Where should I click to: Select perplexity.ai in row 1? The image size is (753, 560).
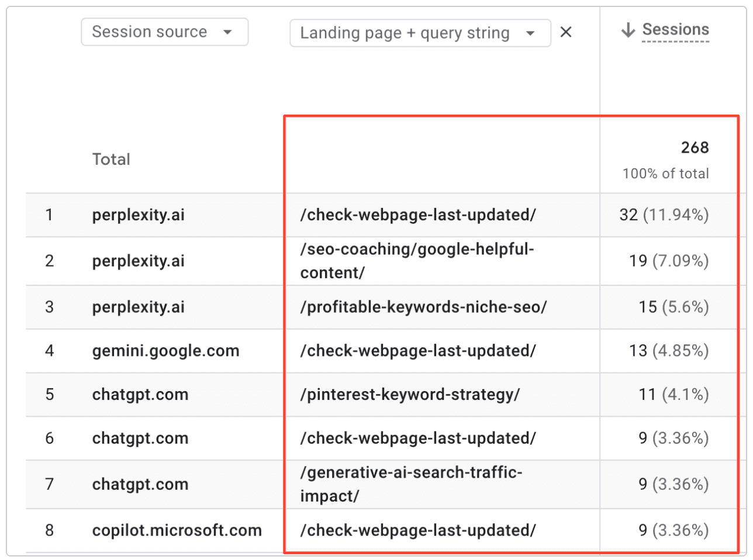point(138,215)
